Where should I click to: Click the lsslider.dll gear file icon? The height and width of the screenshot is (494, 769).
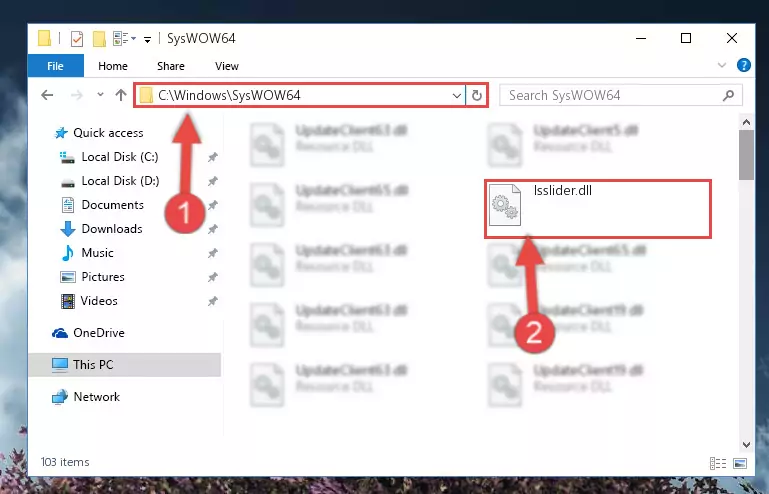[505, 205]
